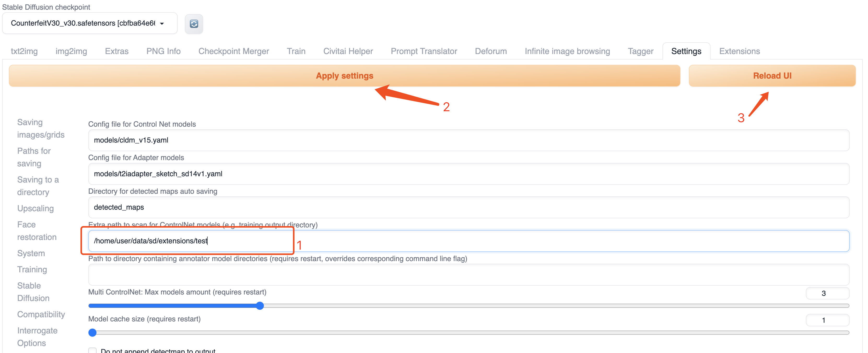The width and height of the screenshot is (868, 353).
Task: Click the refresh checkpoint list icon
Action: tap(194, 23)
